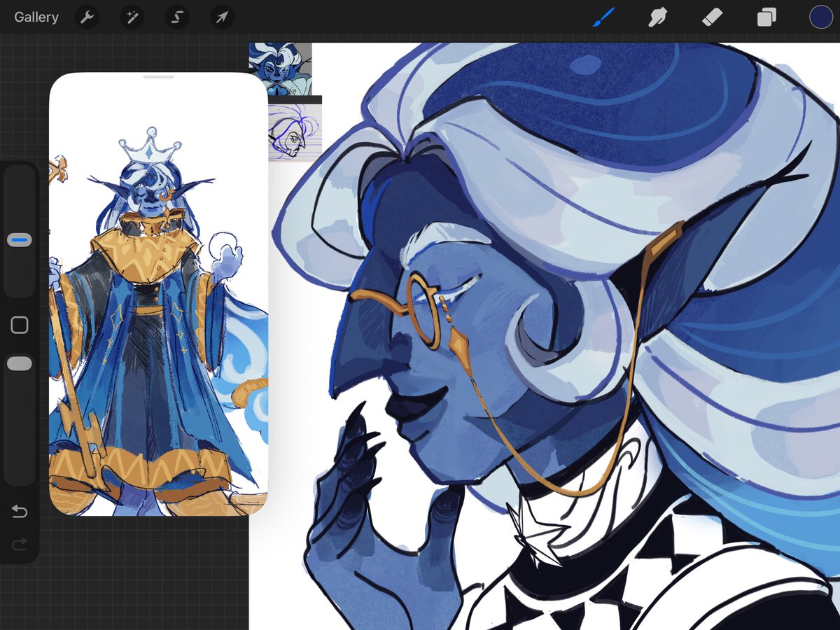The image size is (840, 630).
Task: Open the active color swatch
Action: coord(821,17)
